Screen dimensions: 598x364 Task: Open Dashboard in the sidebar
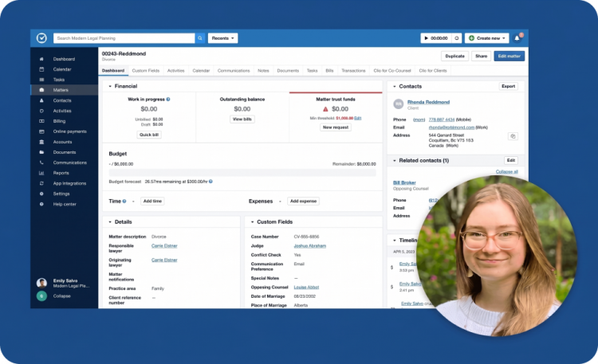click(x=64, y=59)
